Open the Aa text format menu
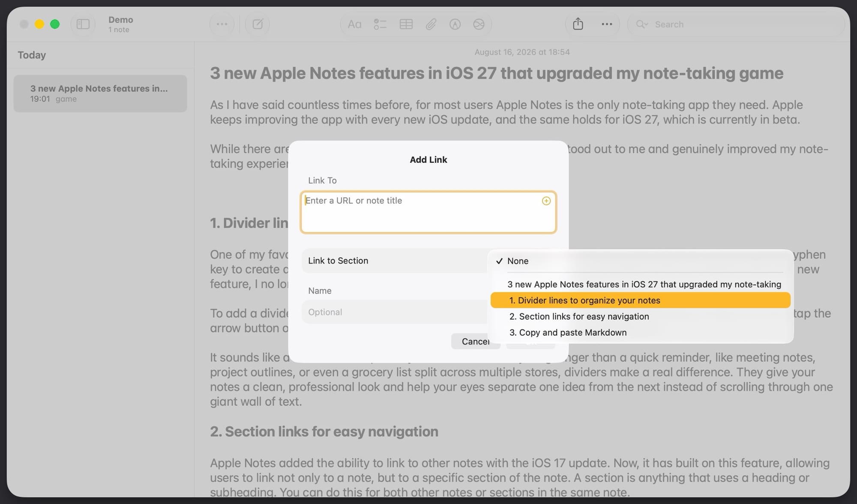The height and width of the screenshot is (504, 857). tap(354, 24)
